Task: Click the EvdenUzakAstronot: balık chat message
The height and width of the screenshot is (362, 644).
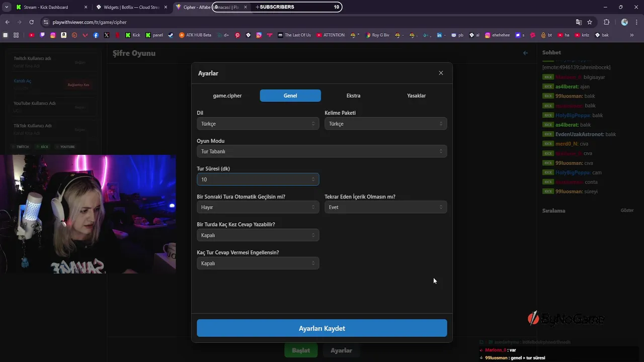Action: coord(579,134)
